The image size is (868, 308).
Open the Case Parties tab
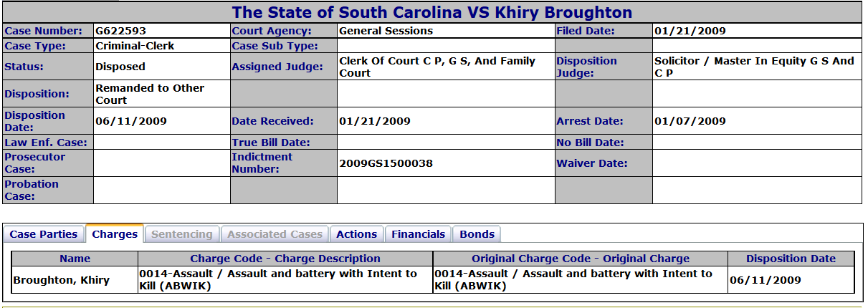tap(44, 234)
